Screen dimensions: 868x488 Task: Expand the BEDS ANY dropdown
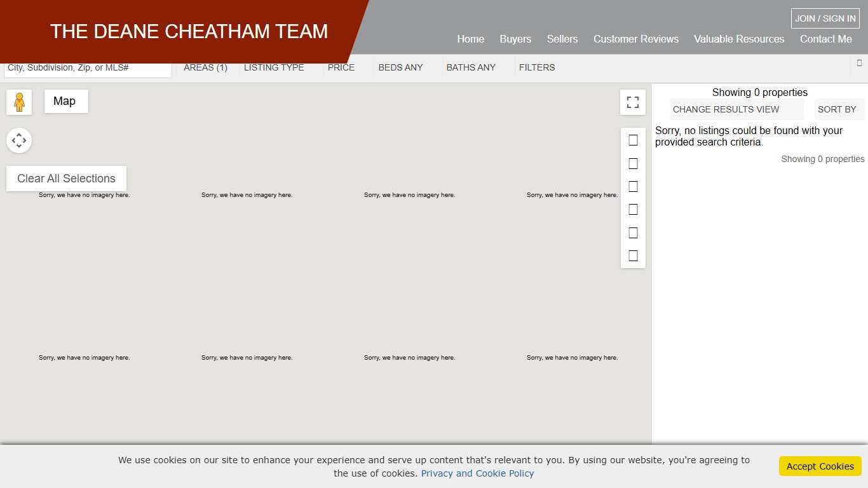[x=400, y=67]
